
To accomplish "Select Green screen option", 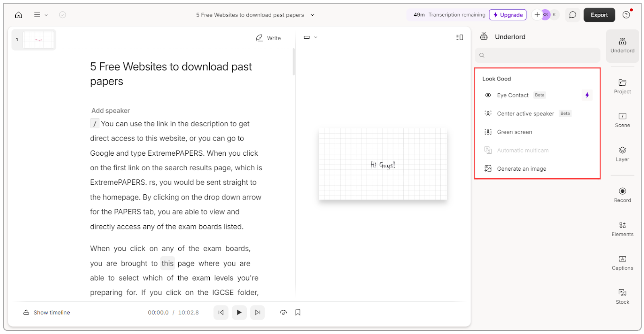I will [x=537, y=132].
